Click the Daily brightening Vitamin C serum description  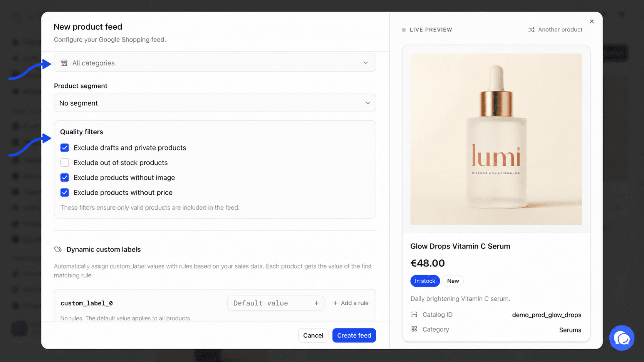[460, 299]
